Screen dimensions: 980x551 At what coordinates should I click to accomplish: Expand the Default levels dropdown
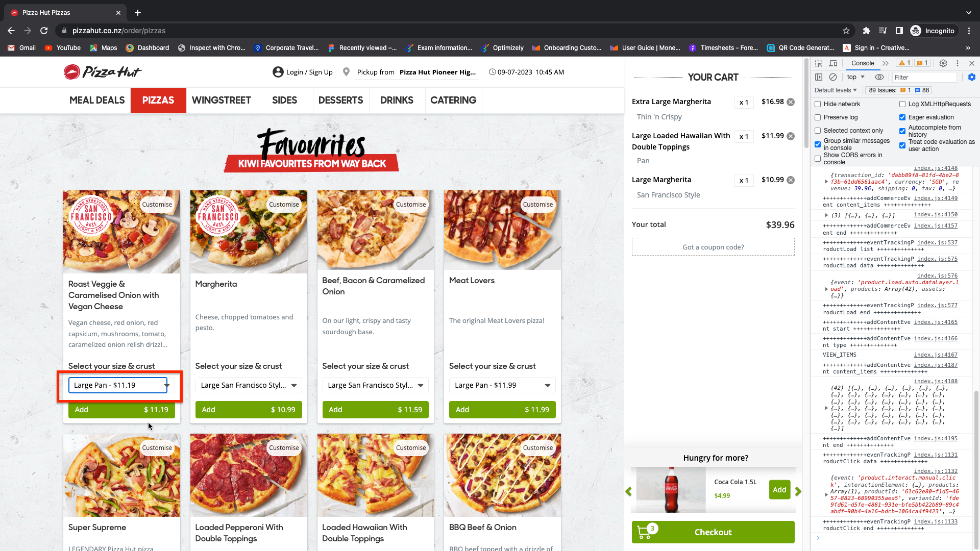[836, 90]
